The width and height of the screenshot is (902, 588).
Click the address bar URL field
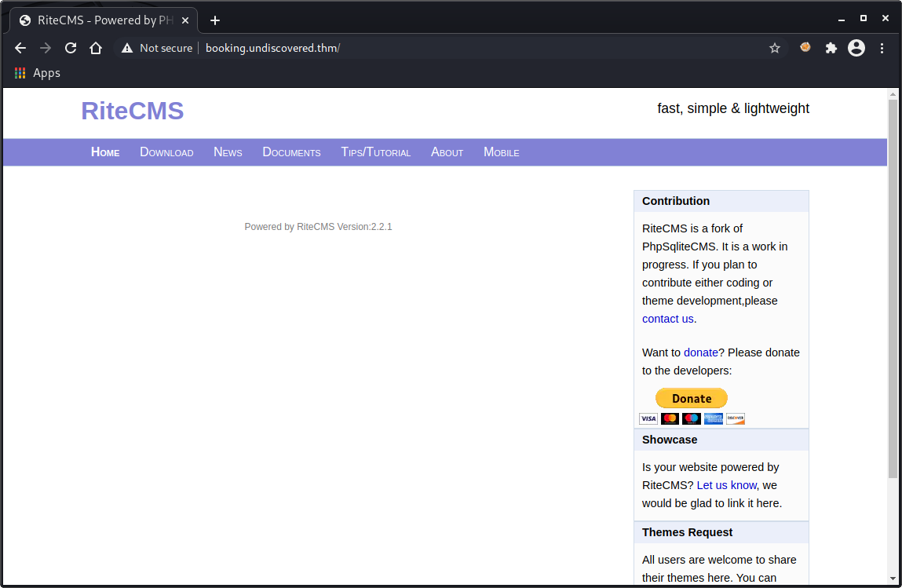coord(471,48)
